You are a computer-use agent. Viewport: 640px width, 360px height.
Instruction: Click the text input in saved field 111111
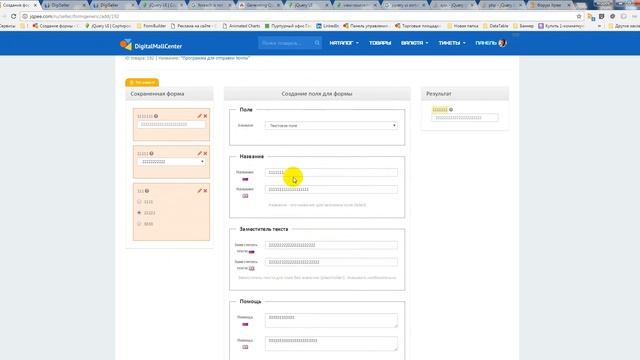[171, 124]
